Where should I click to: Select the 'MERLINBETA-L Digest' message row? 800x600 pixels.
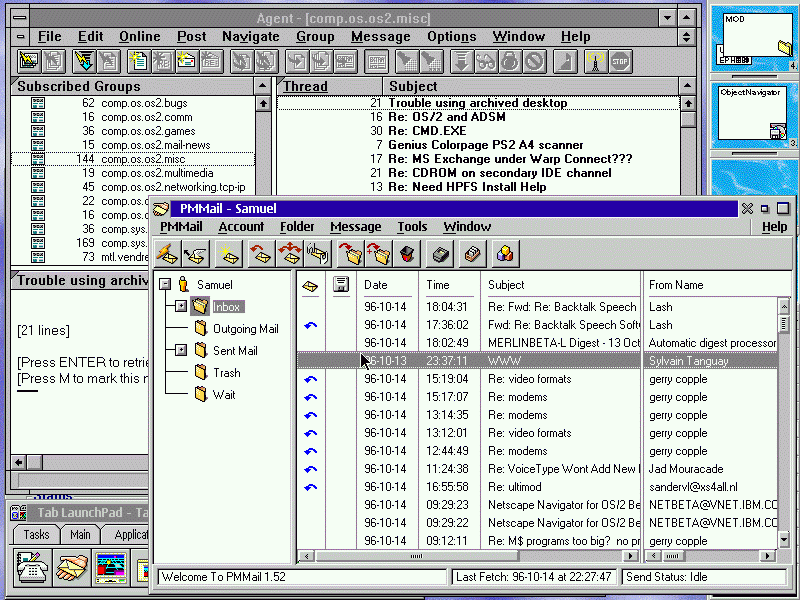click(x=537, y=343)
